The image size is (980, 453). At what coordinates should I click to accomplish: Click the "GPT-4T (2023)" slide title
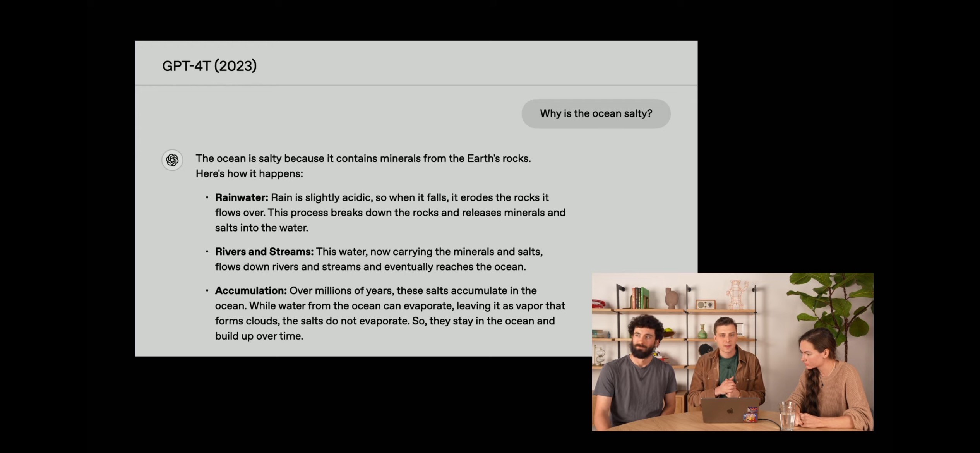point(209,66)
